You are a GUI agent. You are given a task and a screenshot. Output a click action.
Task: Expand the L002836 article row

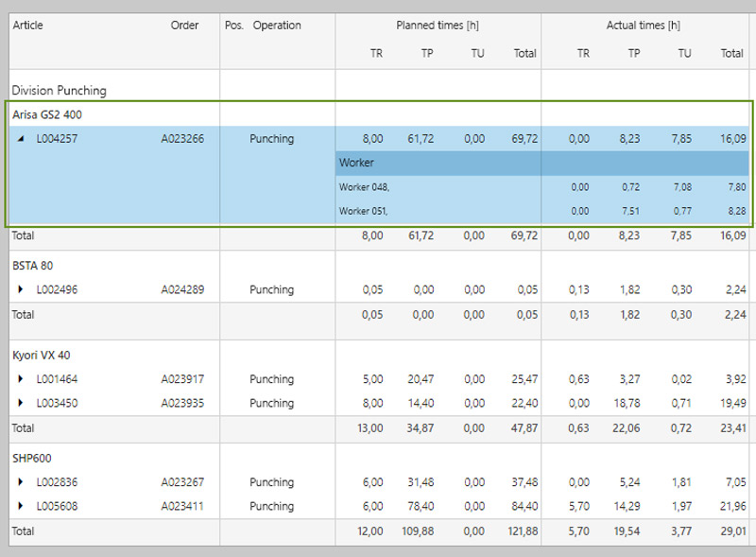click(x=22, y=482)
